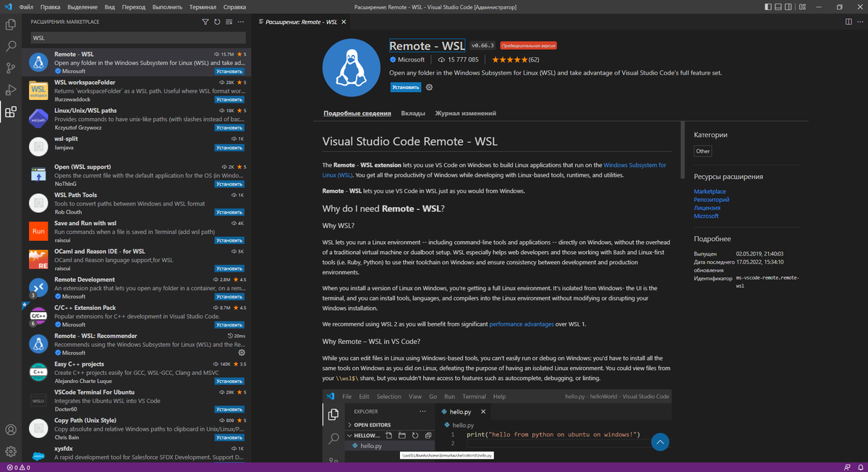Viewport: 868px width, 472px height.
Task: Open the Терминал menu
Action: (x=202, y=7)
